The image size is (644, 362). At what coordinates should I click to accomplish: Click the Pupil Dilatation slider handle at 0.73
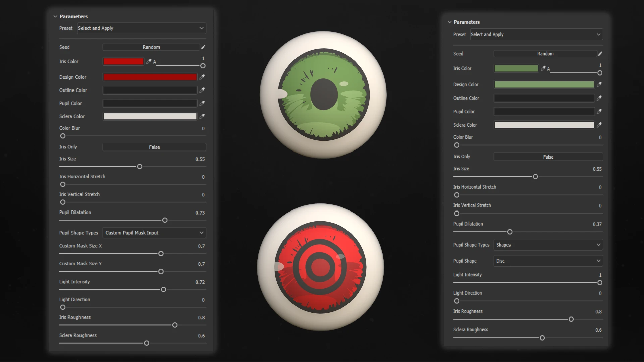click(165, 220)
